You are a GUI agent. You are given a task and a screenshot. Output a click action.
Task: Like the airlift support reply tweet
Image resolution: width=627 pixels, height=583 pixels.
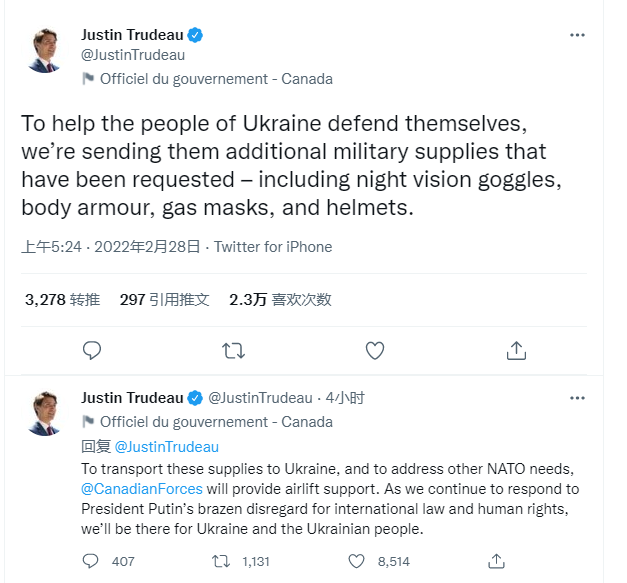(x=357, y=561)
